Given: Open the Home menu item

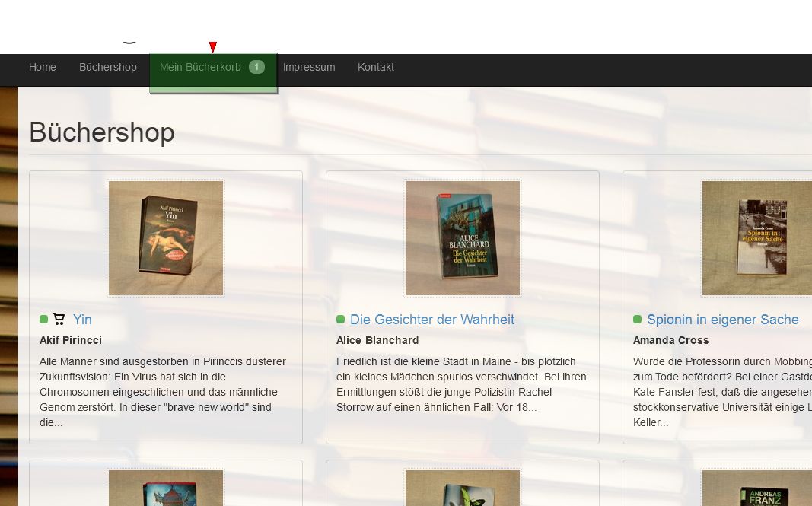Looking at the screenshot, I should (x=43, y=67).
